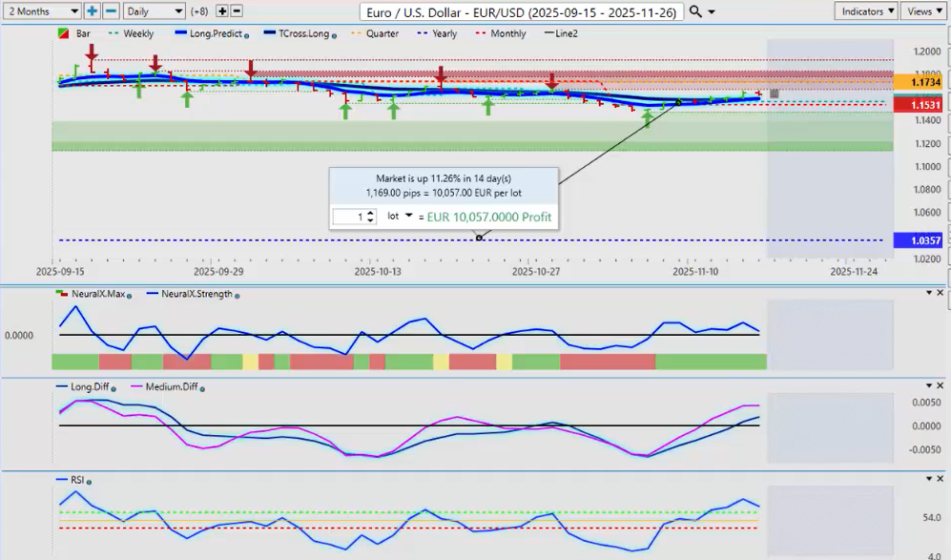
Task: Click the black plus forecast offset button
Action: pos(222,10)
